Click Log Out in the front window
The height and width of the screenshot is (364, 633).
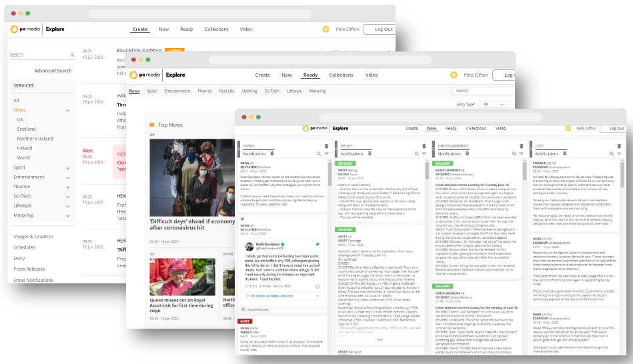click(x=613, y=128)
